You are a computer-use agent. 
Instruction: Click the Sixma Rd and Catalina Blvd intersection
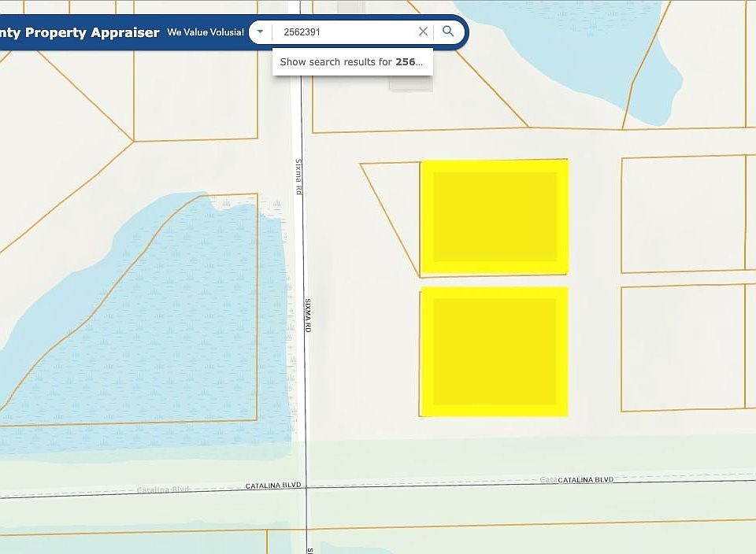pos(306,486)
